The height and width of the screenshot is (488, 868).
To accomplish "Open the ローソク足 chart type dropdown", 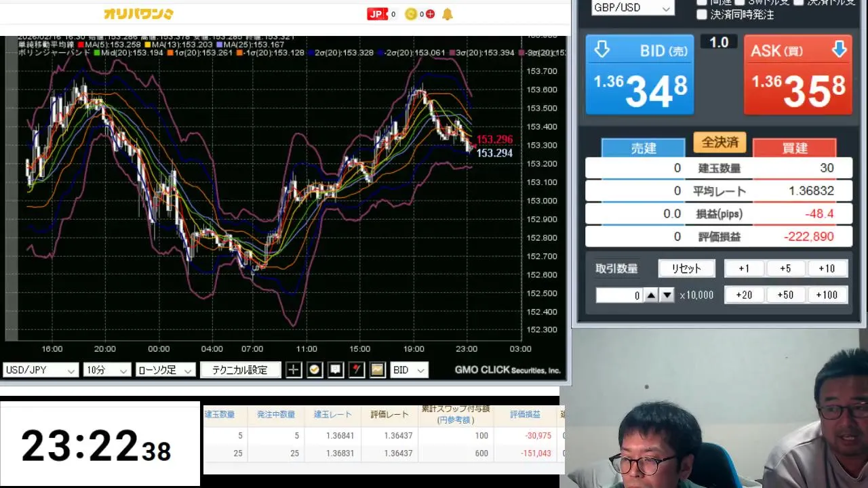I will pyautogui.click(x=165, y=370).
